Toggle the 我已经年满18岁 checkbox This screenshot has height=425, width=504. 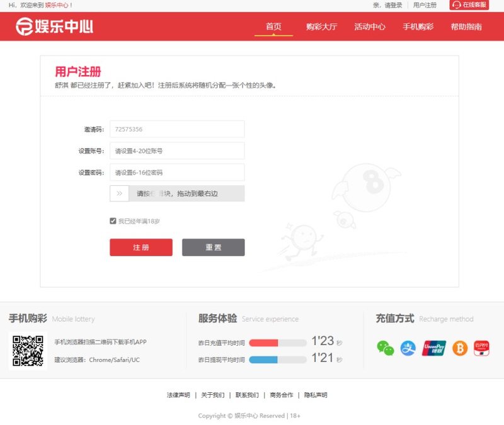tap(113, 221)
